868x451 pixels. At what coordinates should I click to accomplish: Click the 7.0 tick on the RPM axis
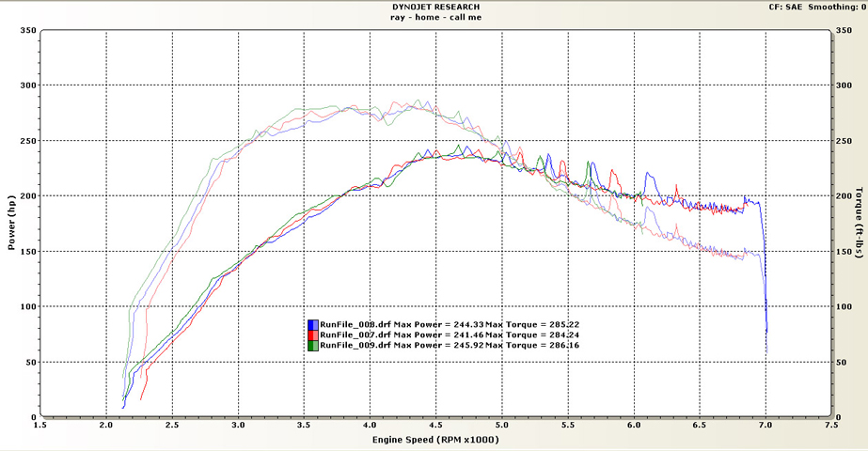click(x=766, y=426)
